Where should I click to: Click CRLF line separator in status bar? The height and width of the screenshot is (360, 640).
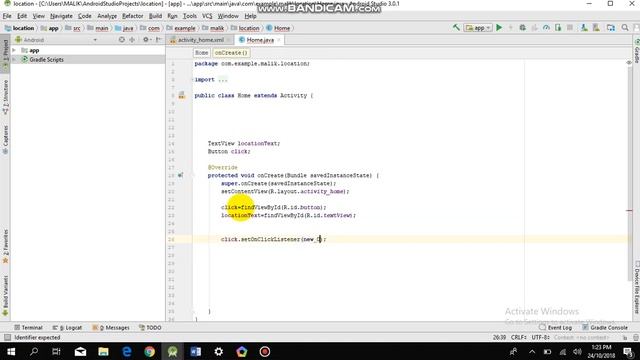coord(518,338)
